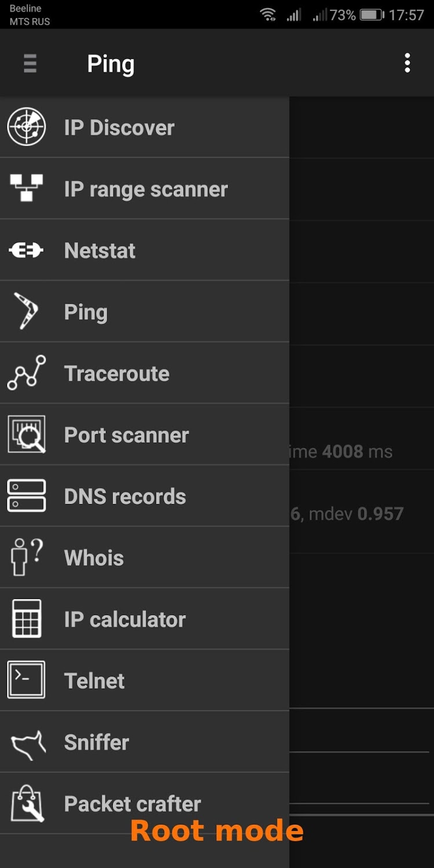Click the DNS records server icon
The image size is (434, 868).
click(27, 496)
